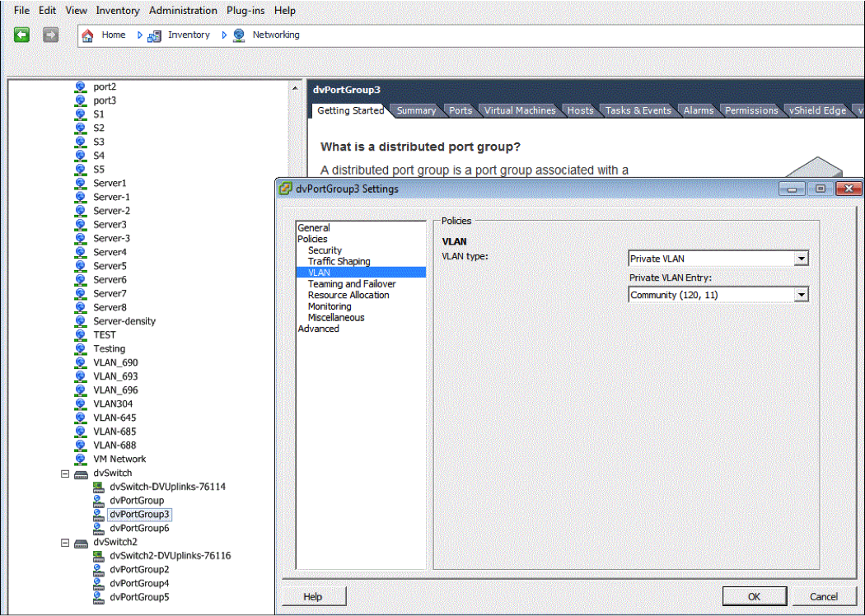Click the green Back navigation arrow
The width and height of the screenshot is (865, 616).
22,35
